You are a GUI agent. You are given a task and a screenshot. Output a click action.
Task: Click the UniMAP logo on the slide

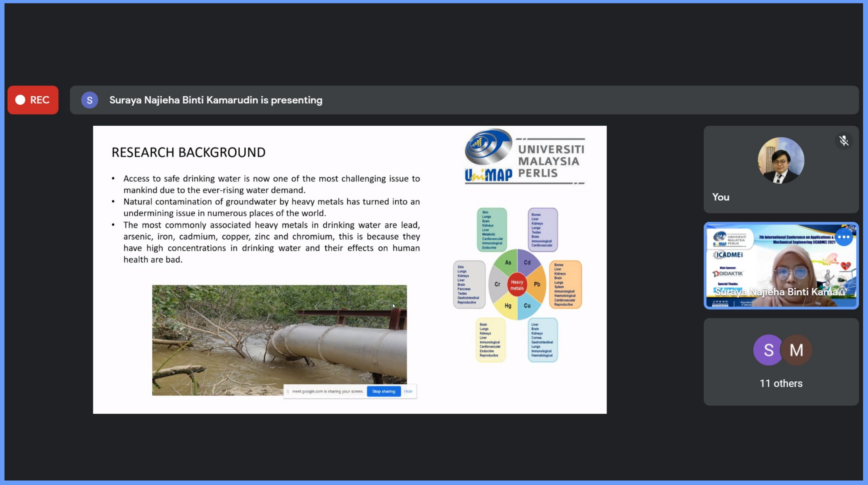pos(524,157)
